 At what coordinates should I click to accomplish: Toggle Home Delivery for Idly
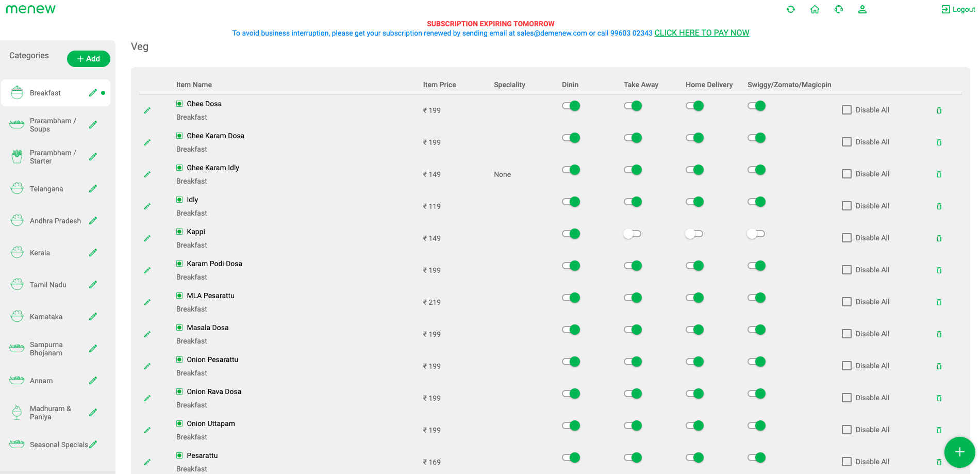point(694,202)
